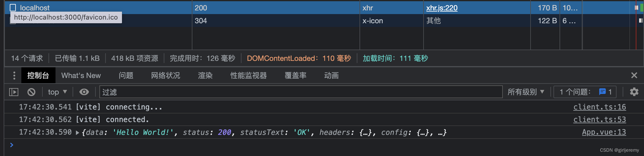Click the 'Hello World!' data value
This screenshot has height=156, width=644.
point(143,132)
